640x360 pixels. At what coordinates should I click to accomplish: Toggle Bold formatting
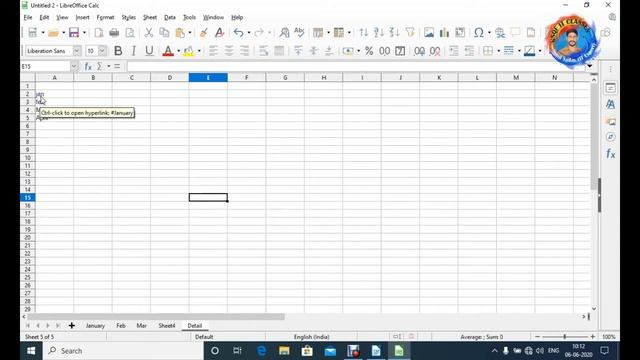(x=118, y=51)
